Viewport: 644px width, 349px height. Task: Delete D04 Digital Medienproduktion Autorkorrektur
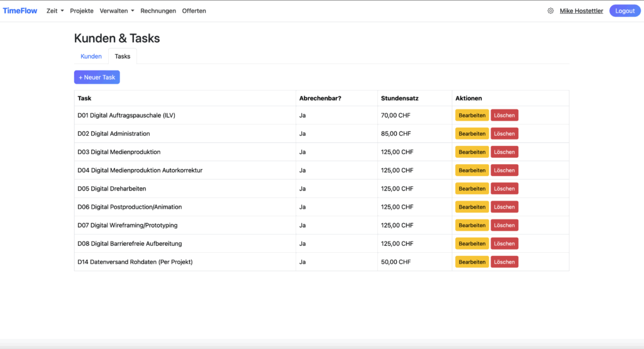pos(504,170)
